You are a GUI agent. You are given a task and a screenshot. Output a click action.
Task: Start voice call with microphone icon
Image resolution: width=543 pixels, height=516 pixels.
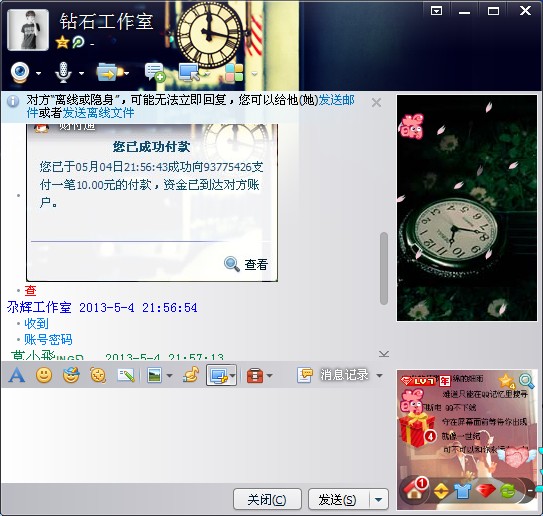pyautogui.click(x=63, y=72)
